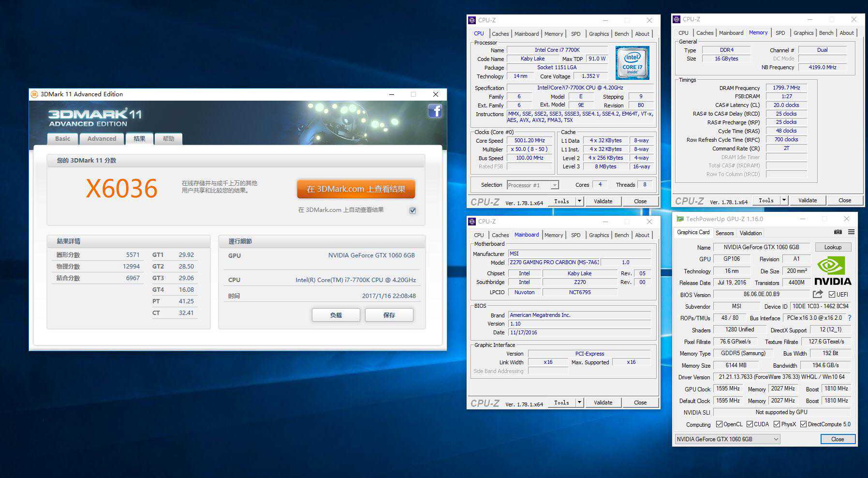Click the BIOS export share icon
The image size is (868, 478).
[x=818, y=294]
